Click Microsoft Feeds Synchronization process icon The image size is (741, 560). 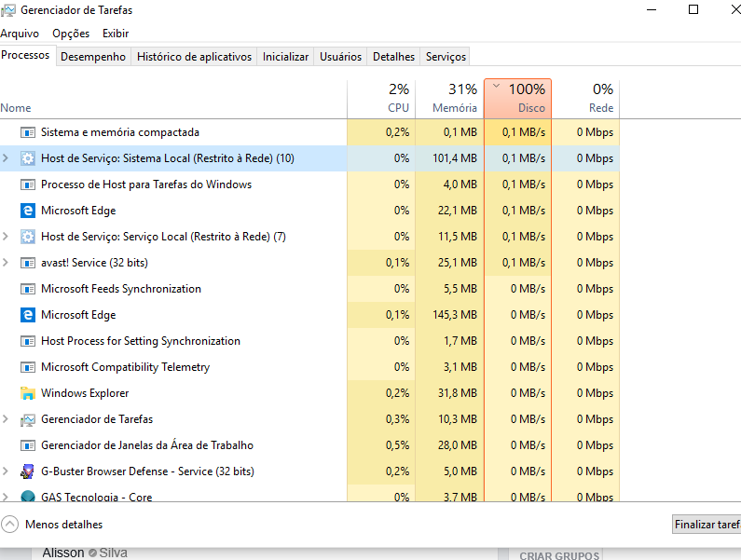[28, 289]
